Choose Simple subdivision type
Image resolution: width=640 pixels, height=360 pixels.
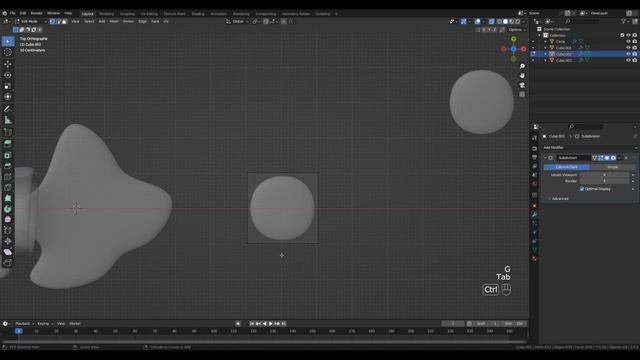point(613,167)
